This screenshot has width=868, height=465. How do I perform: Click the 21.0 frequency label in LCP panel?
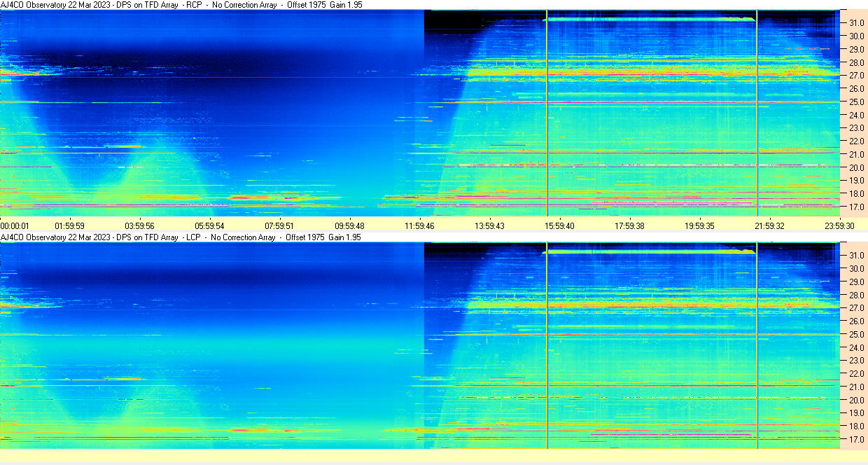click(857, 387)
